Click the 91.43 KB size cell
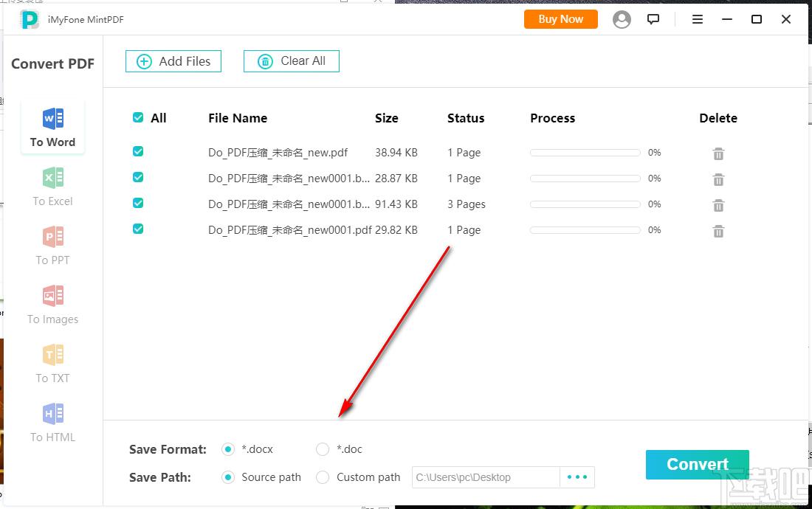The width and height of the screenshot is (812, 509). pos(396,204)
